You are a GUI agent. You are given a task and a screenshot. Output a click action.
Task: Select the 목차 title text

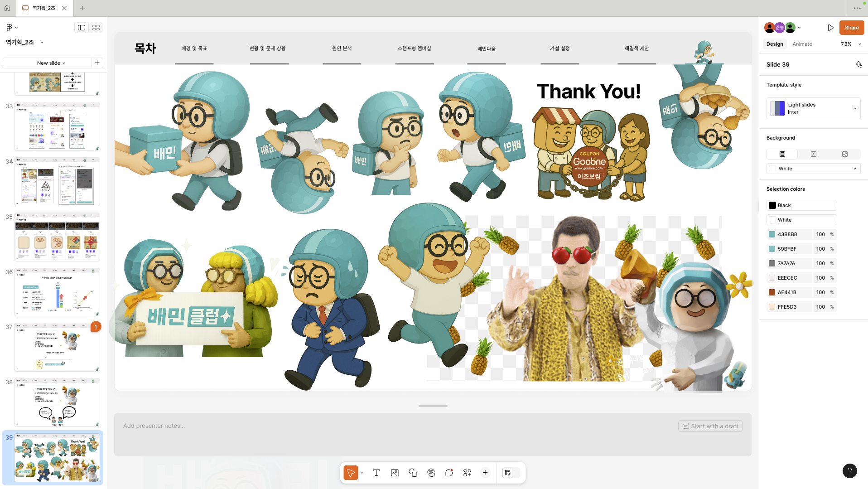coord(145,48)
